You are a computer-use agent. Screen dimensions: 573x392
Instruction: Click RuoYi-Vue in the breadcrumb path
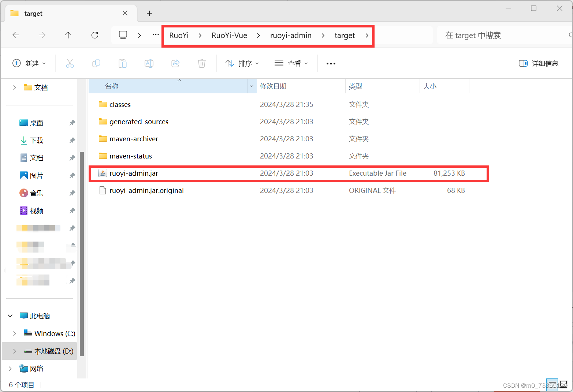point(230,35)
